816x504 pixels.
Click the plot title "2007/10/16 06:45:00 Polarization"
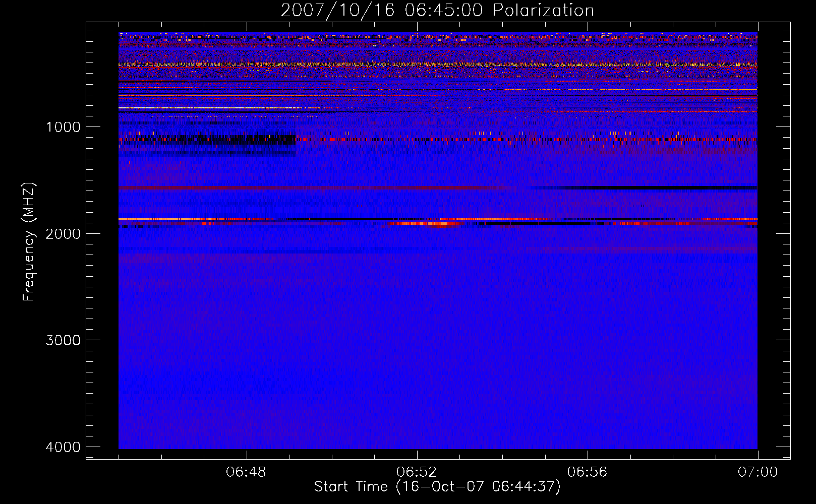(437, 11)
